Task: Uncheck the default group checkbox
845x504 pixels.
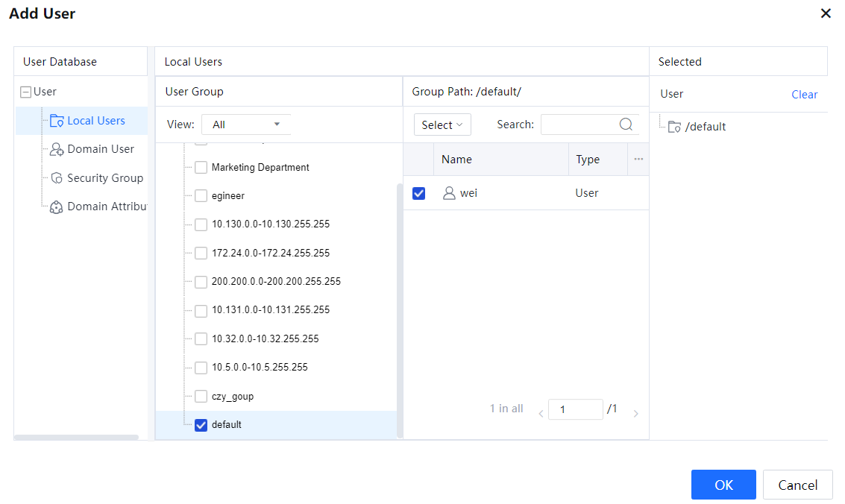Action: pos(201,425)
